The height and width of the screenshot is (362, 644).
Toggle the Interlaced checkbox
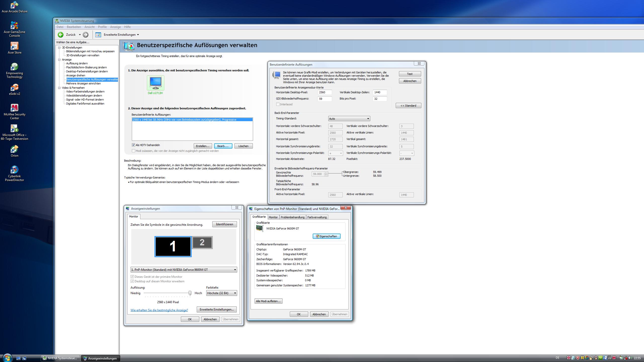coord(278,104)
